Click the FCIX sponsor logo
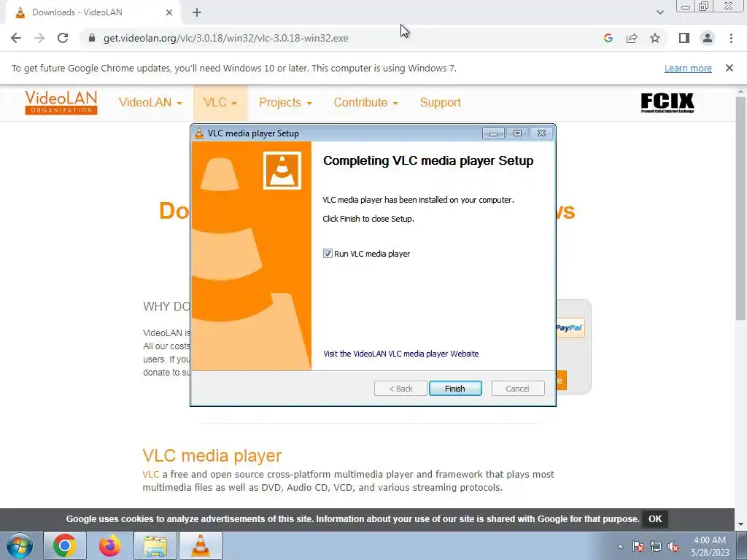The width and height of the screenshot is (747, 560). click(667, 102)
